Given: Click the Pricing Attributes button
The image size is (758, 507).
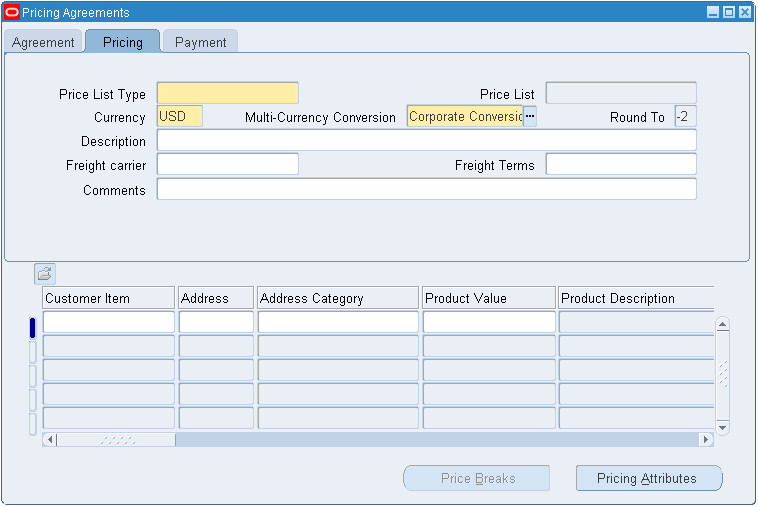Looking at the screenshot, I should [x=648, y=478].
